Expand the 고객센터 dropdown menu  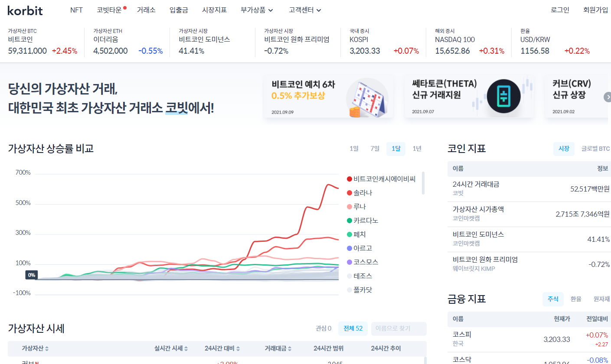(x=305, y=10)
